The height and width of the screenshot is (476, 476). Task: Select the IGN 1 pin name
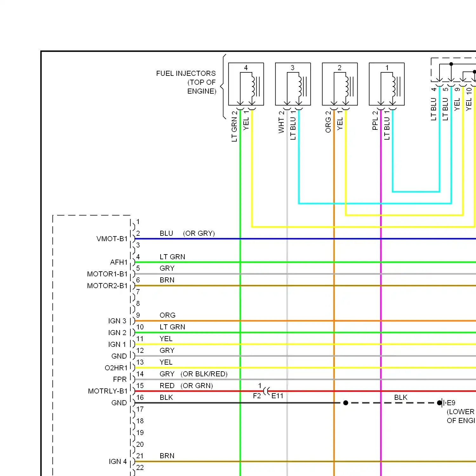coord(117,344)
